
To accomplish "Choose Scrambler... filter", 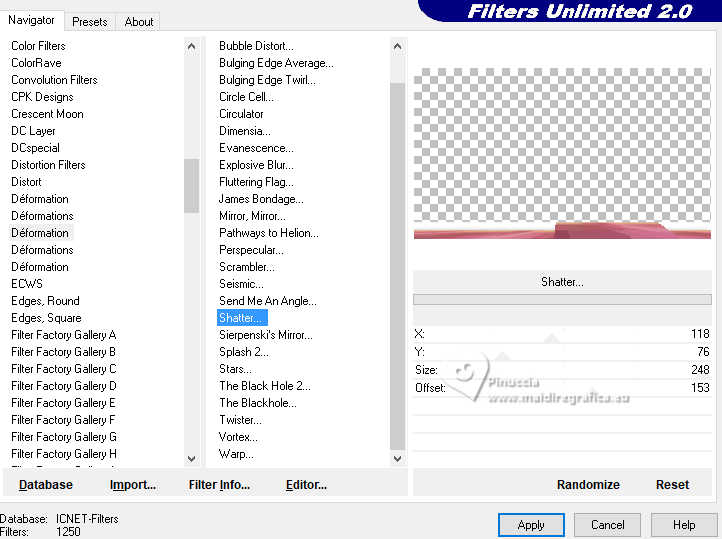I will 246,267.
